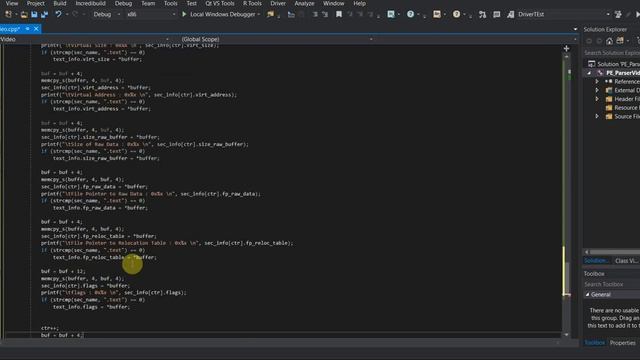640x360 pixels.
Task: Click the split editor plus icon
Action: 567,49
